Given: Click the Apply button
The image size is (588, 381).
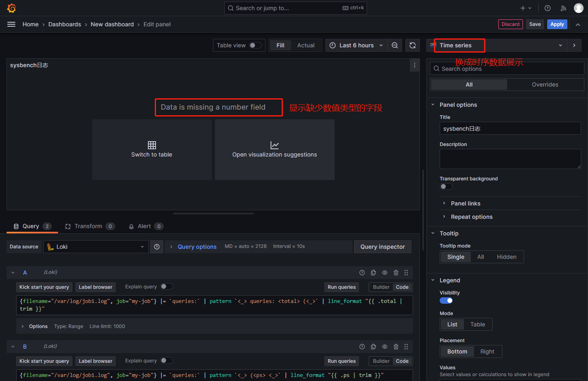Looking at the screenshot, I should coord(557,24).
